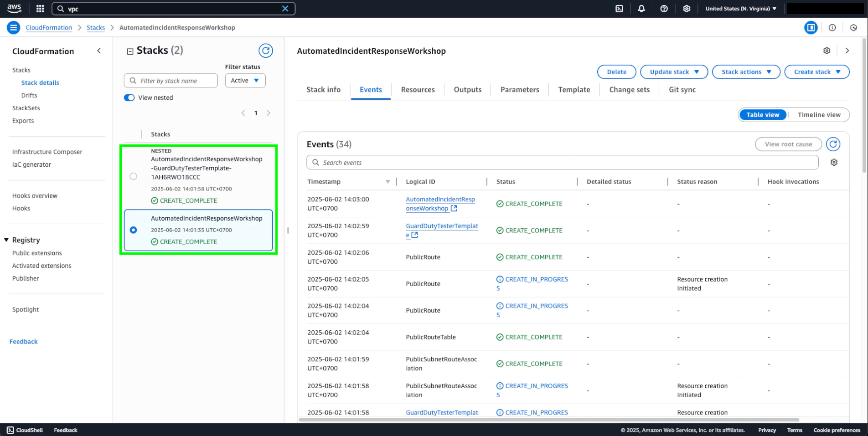Click the Search events field
The width and height of the screenshot is (868, 436).
point(562,163)
